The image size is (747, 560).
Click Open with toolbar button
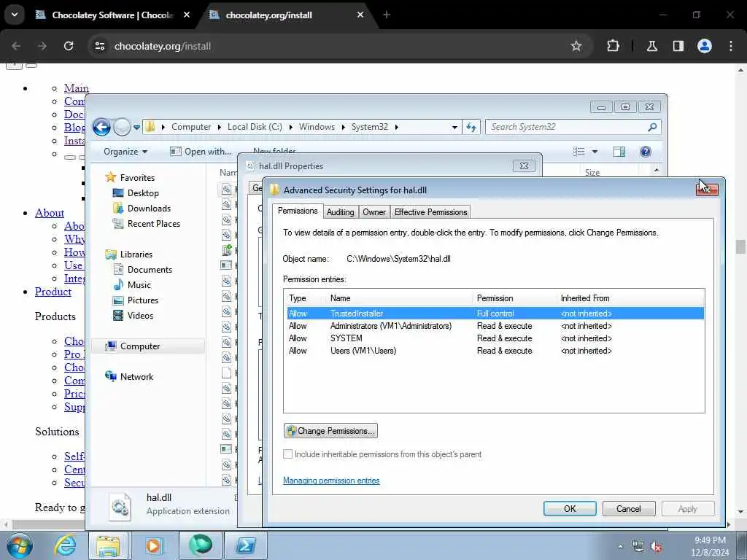pos(201,152)
